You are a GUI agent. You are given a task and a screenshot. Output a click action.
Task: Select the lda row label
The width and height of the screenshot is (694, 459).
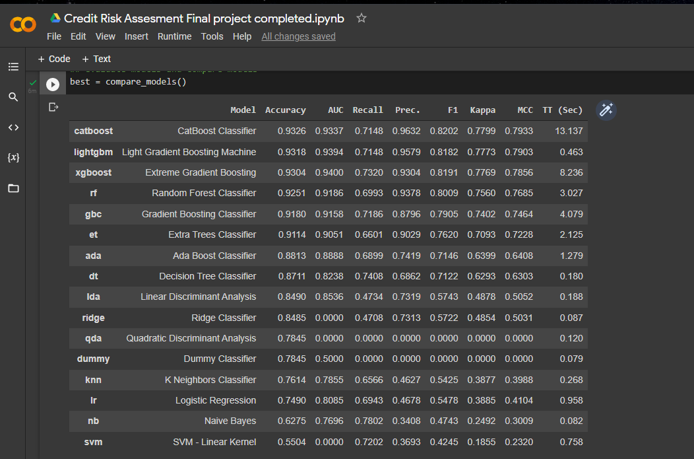pyautogui.click(x=93, y=297)
